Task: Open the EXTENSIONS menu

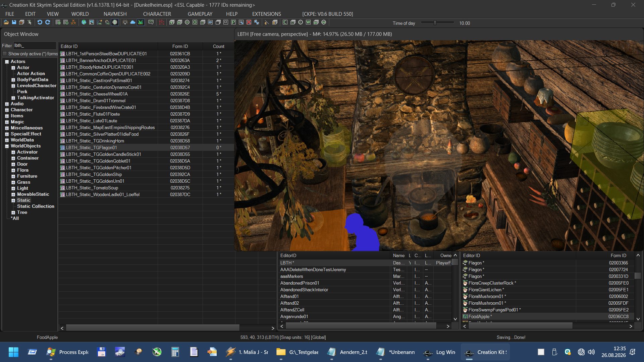Action: pyautogui.click(x=267, y=14)
